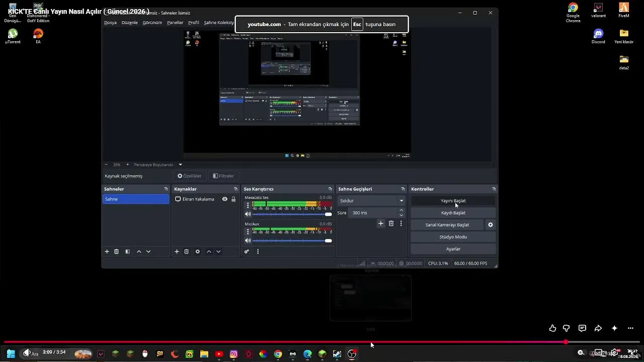Screen dimensions: 644x362
Task: Toggle the lock on Ekran Yakalama source
Action: 233,199
